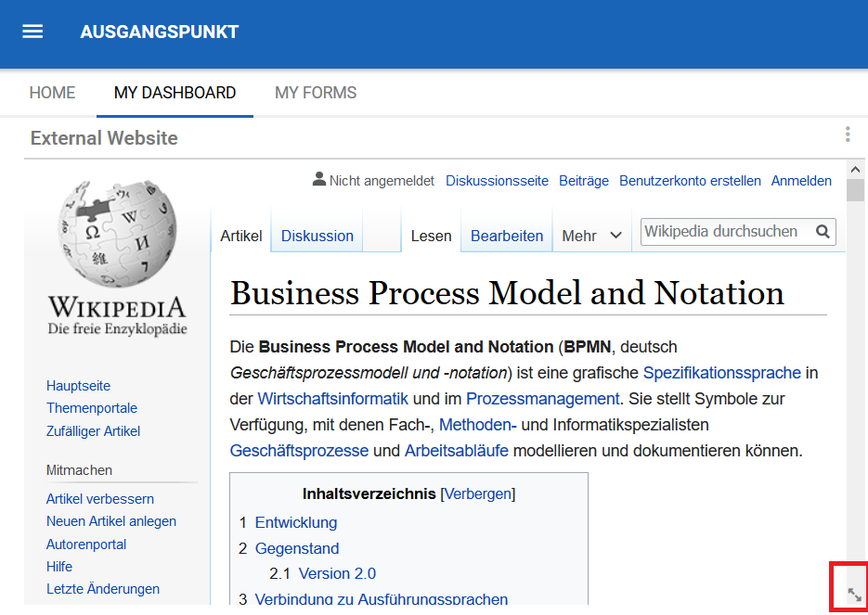Select the Artikel tab

coord(240,236)
